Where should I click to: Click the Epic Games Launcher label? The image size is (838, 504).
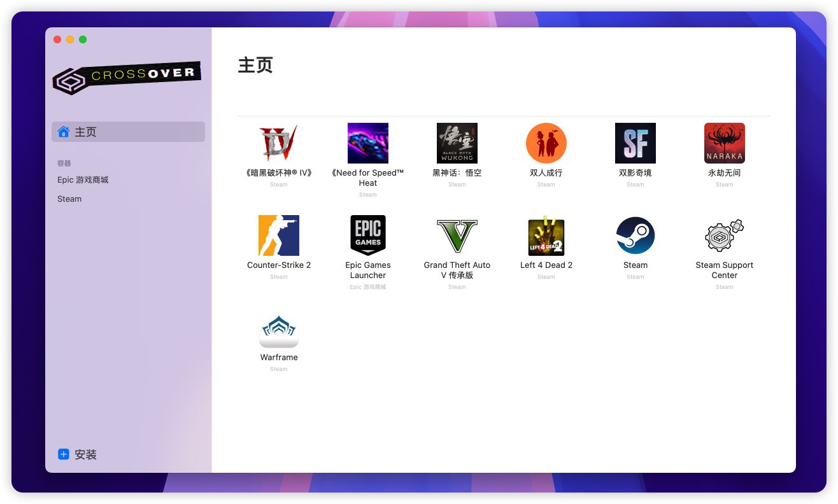pyautogui.click(x=368, y=270)
